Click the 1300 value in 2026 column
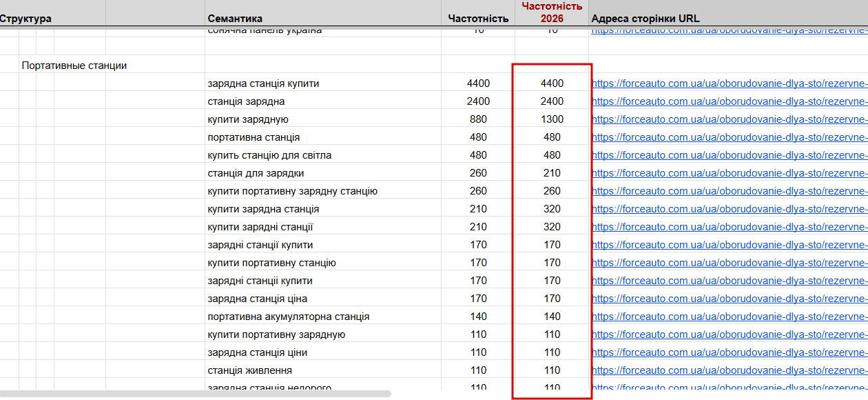 pos(552,119)
